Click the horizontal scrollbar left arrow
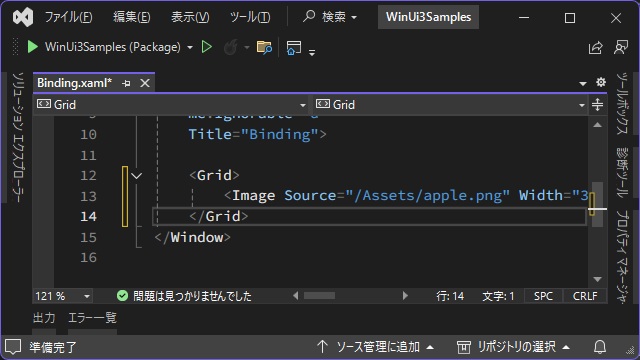This screenshot has width=640, height=360. pos(296,296)
